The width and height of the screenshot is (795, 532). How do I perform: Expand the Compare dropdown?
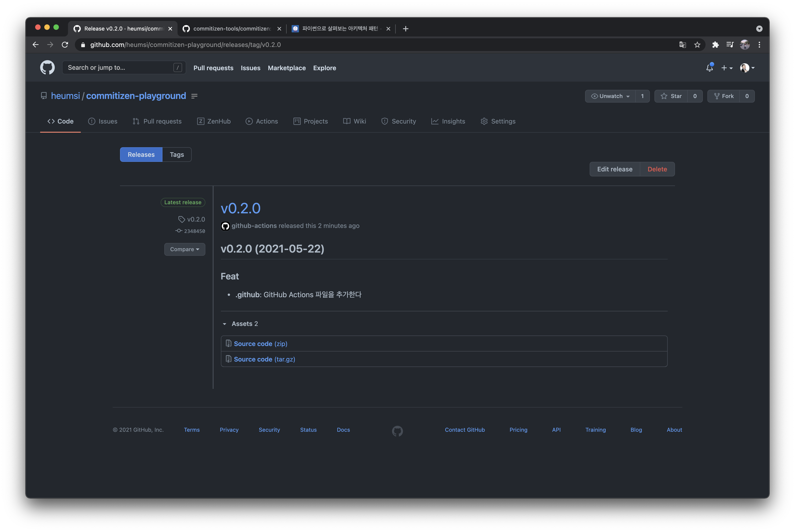click(x=184, y=249)
